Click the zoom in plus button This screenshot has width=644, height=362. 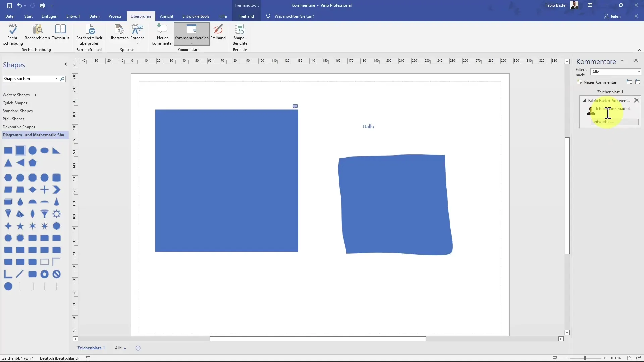pyautogui.click(x=604, y=358)
